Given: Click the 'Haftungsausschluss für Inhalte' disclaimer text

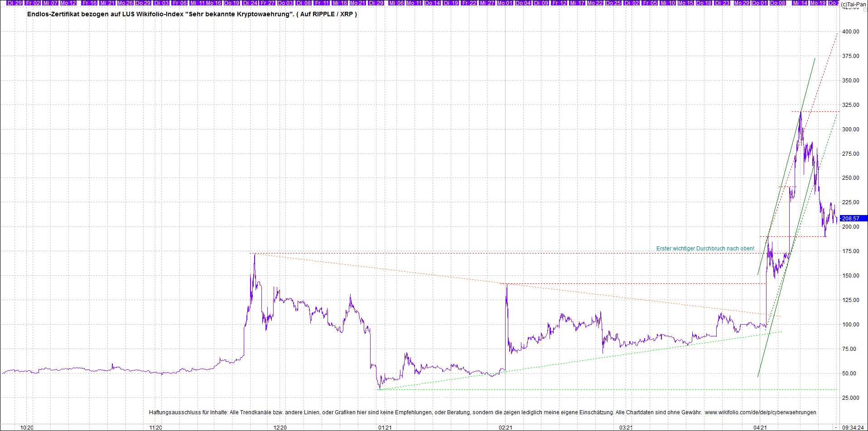Looking at the screenshot, I should 188,412.
